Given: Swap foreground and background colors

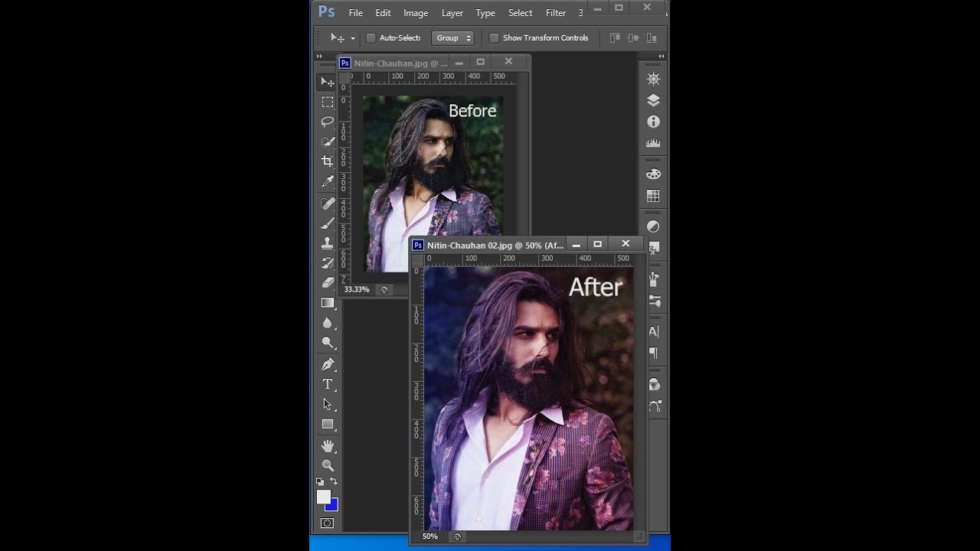Looking at the screenshot, I should [x=334, y=482].
